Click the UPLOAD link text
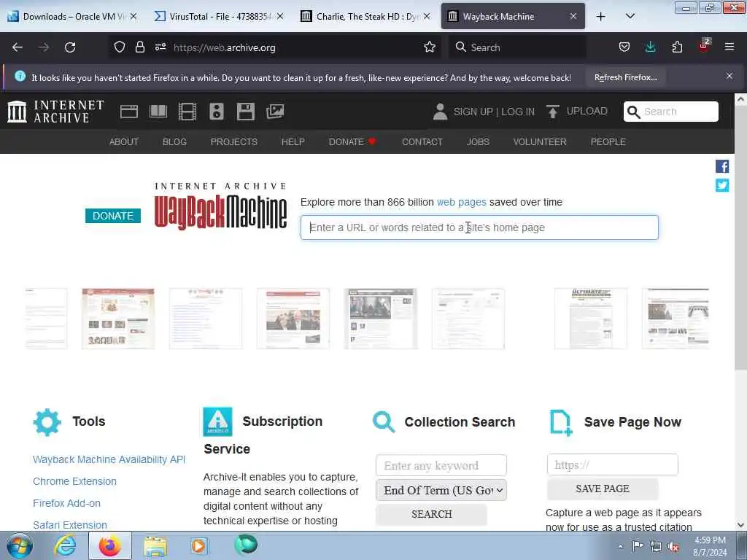Screen dimensions: 747x560 click(x=587, y=111)
